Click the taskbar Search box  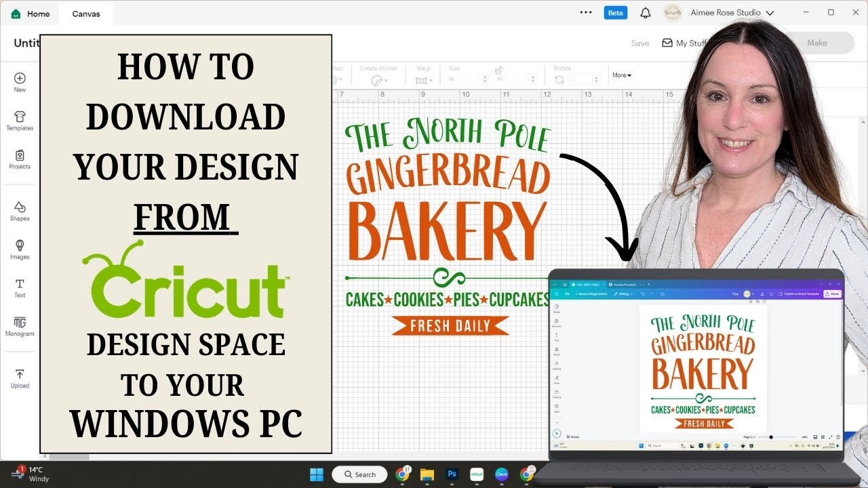pos(359,474)
